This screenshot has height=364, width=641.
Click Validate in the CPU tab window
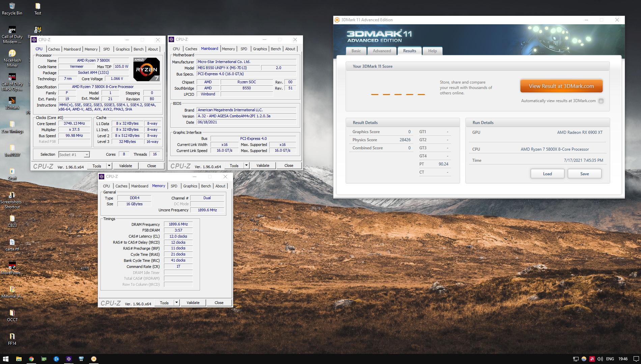126,166
